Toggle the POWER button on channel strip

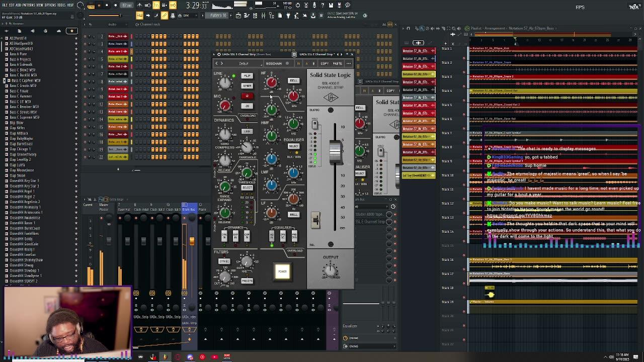pyautogui.click(x=282, y=271)
